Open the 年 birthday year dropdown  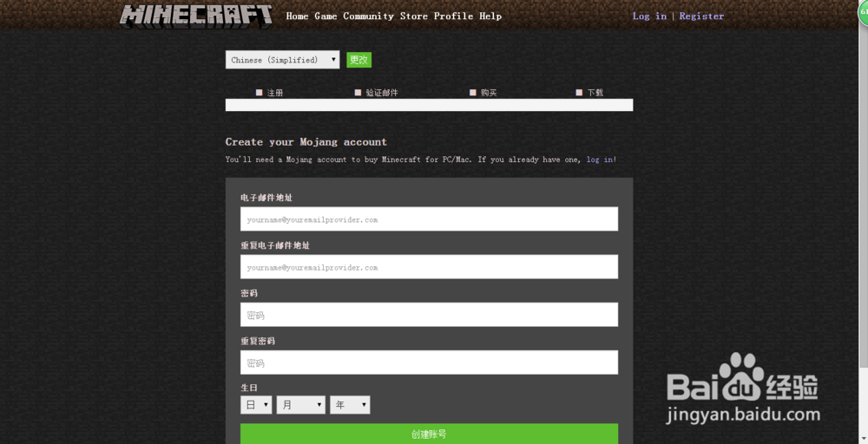point(350,405)
